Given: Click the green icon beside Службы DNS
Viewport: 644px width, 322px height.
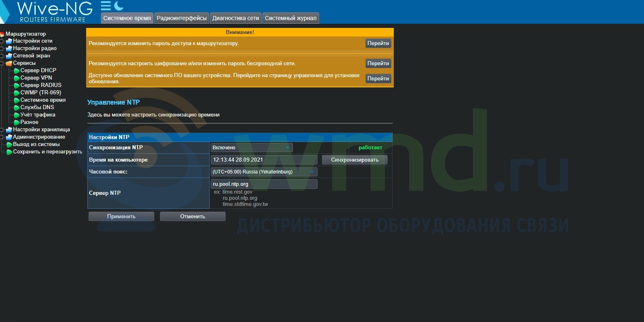Looking at the screenshot, I should (17, 107).
